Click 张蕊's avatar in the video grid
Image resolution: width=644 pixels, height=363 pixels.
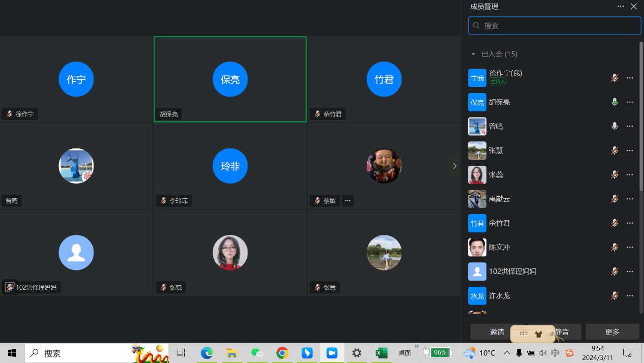click(230, 253)
